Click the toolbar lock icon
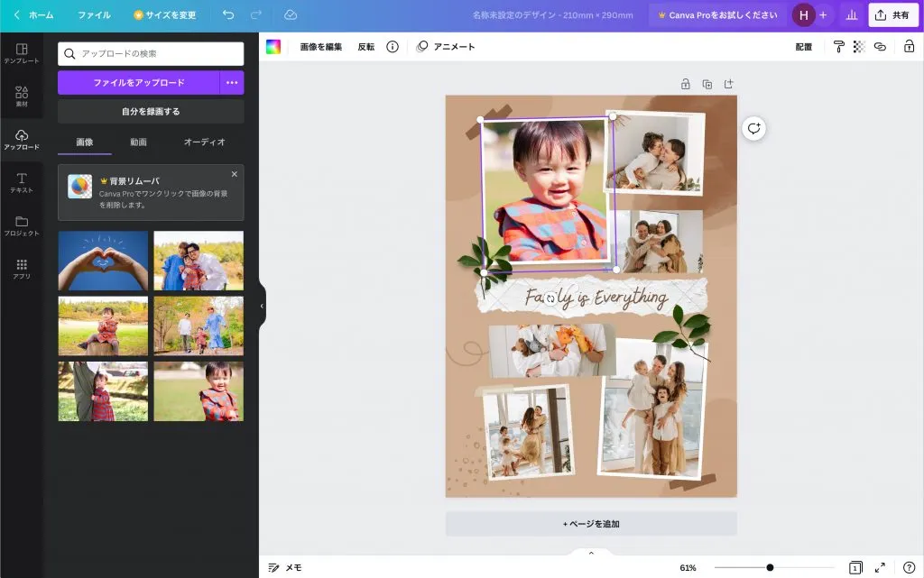 pos(910,47)
